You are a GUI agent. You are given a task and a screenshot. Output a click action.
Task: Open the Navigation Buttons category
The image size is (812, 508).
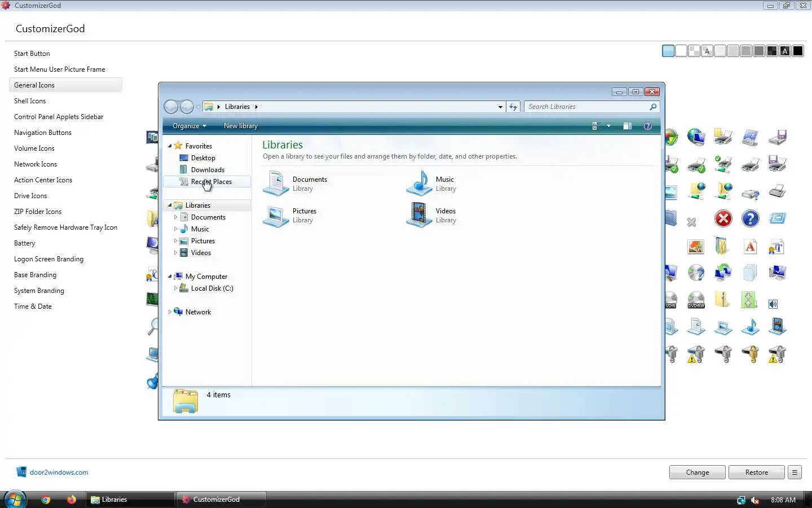coord(43,133)
